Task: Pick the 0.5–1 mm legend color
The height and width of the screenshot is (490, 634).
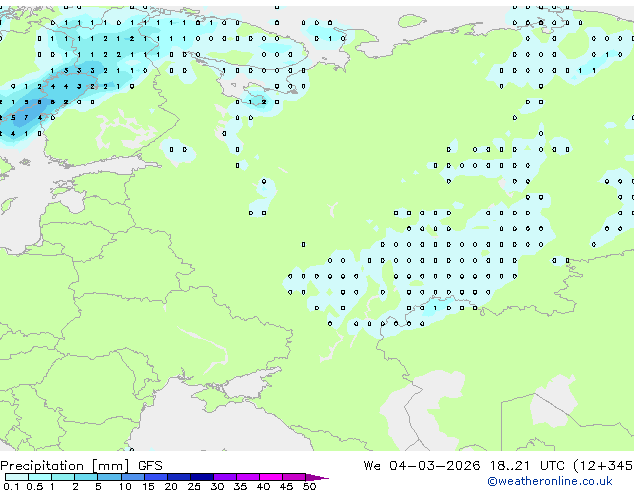Action: [40, 477]
